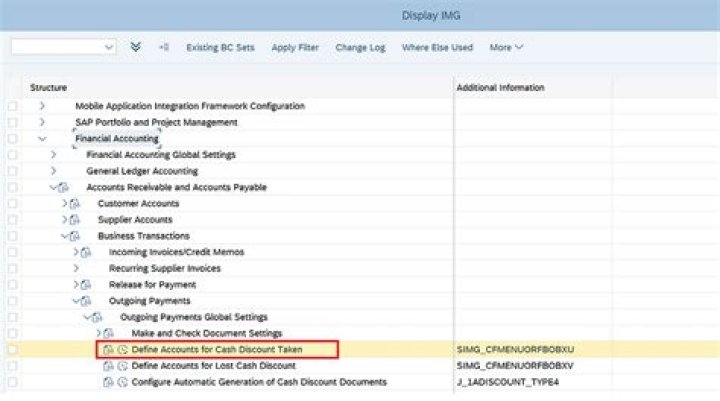Open documentation icon for Define Accounts for Cash Discount Taken
Image resolution: width=720 pixels, height=401 pixels.
(x=108, y=350)
